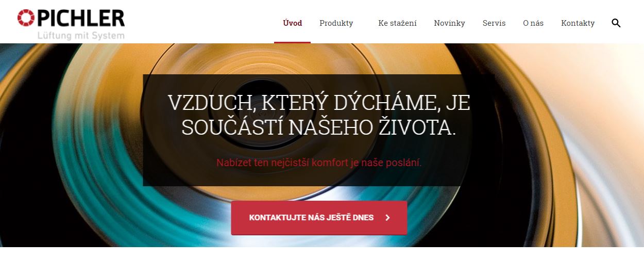
Task: Open the Produkty menu
Action: [336, 23]
